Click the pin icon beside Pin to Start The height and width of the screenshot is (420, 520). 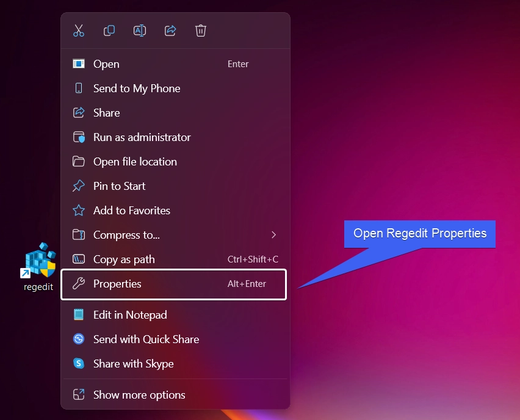point(79,186)
